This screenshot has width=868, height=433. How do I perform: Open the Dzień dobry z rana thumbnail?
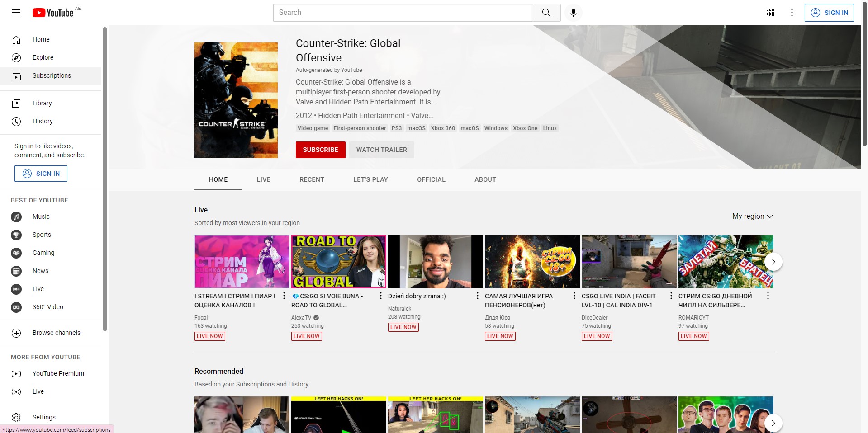436,262
